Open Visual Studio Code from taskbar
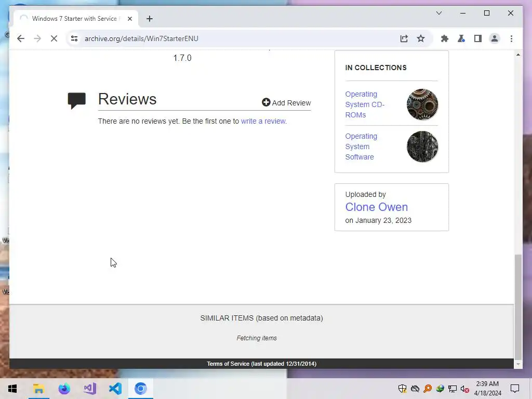This screenshot has height=399, width=532. [x=115, y=389]
